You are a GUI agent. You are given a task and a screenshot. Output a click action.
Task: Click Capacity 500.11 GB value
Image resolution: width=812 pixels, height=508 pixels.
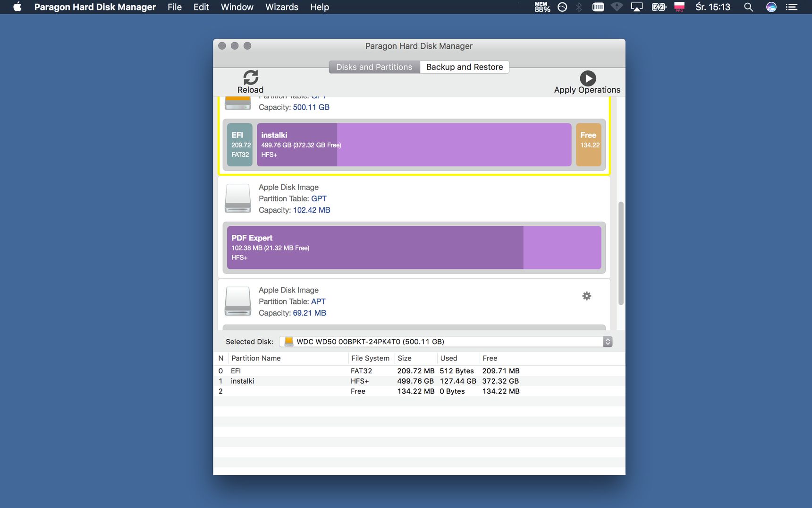pos(311,107)
